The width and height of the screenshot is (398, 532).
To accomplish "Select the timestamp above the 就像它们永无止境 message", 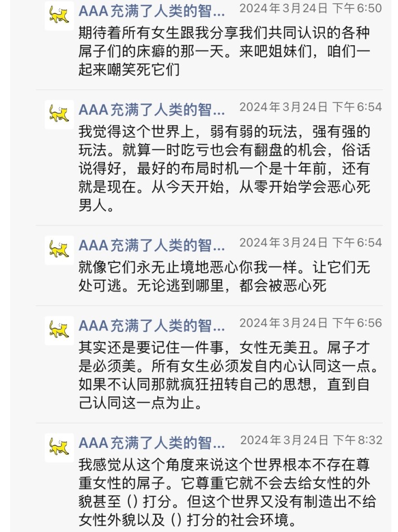I will click(310, 243).
